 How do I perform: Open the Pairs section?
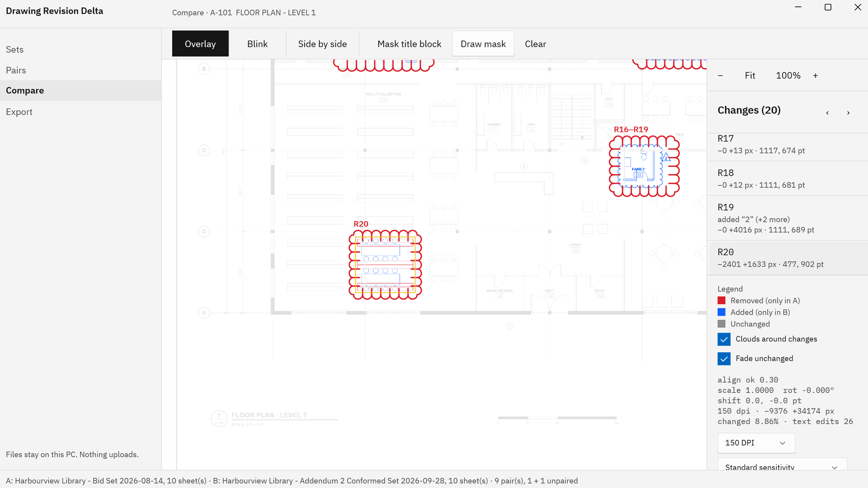(x=80, y=70)
